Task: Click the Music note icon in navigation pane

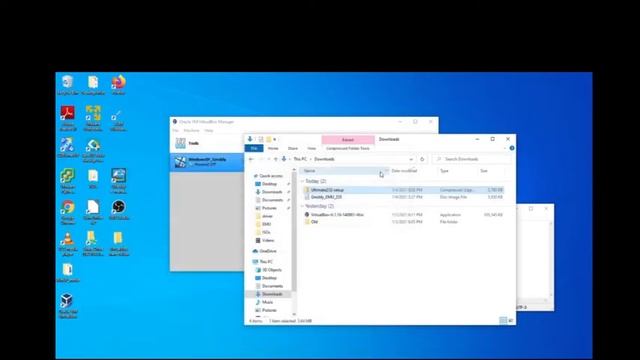Action: (x=258, y=302)
